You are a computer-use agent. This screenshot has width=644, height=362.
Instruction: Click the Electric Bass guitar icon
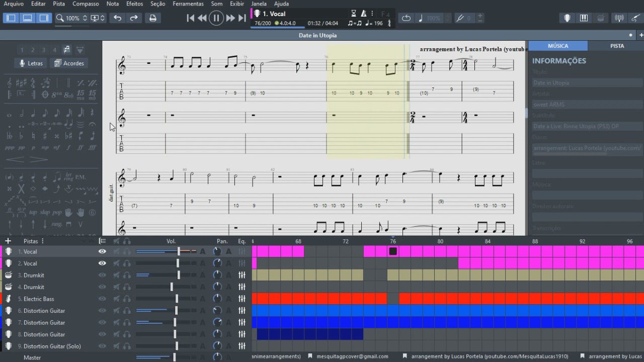click(9, 299)
